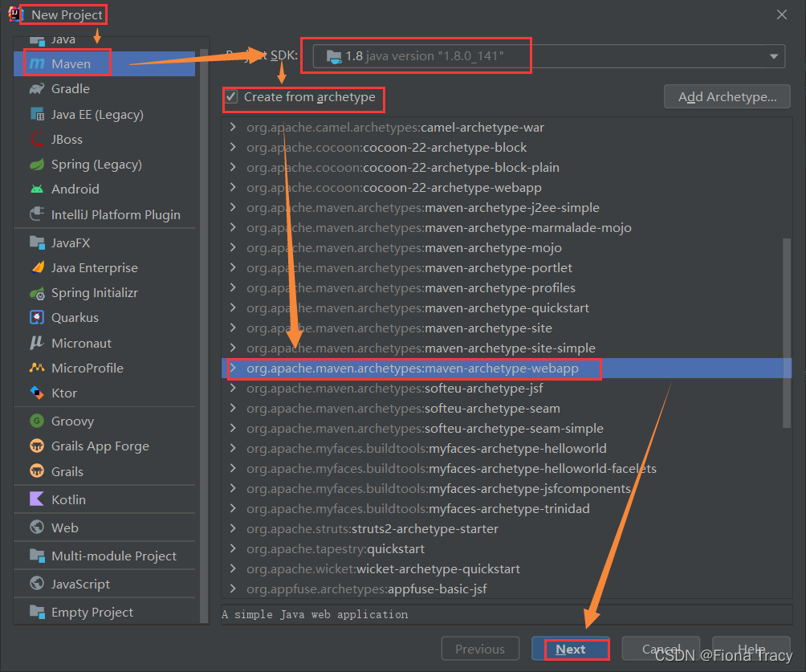Viewport: 806px width, 672px height.
Task: Select maven-archetype-profiles archetype
Action: (x=507, y=288)
